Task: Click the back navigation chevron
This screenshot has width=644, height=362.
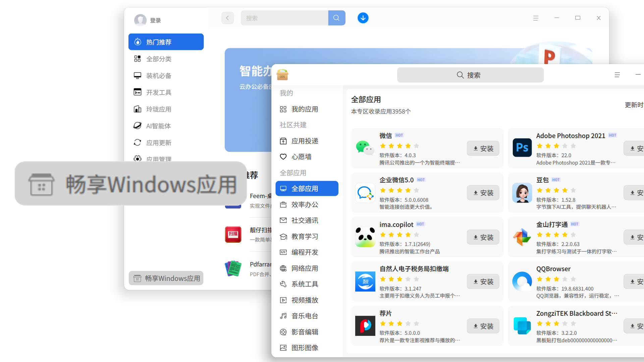Action: point(227,18)
